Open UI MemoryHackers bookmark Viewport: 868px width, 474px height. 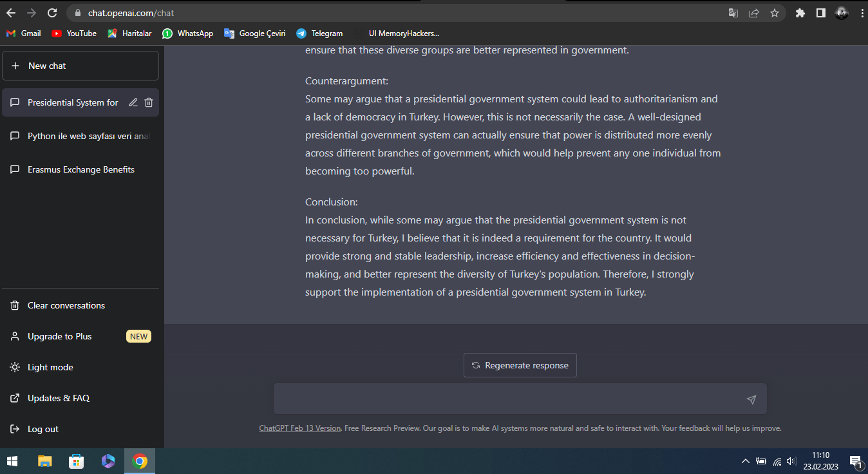404,33
